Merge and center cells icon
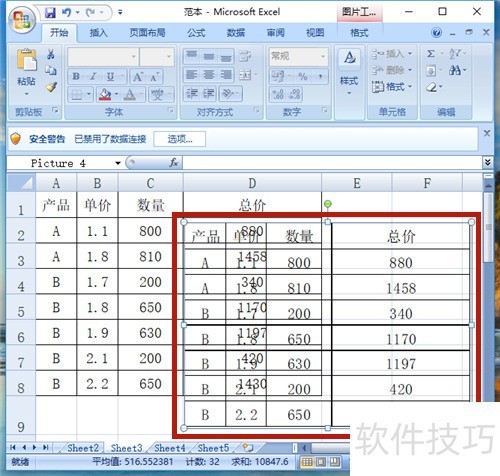This screenshot has width=500, height=476. [245, 75]
